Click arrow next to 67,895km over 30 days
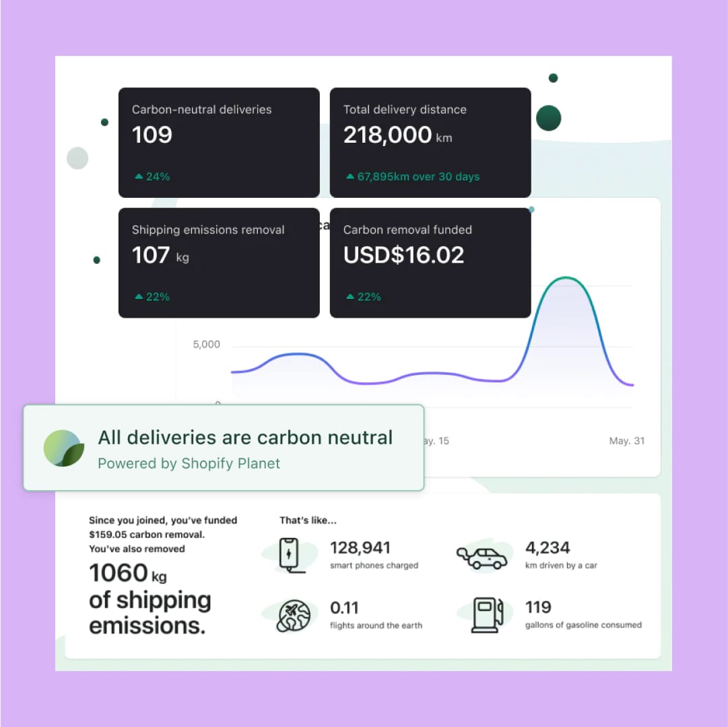 point(350,176)
